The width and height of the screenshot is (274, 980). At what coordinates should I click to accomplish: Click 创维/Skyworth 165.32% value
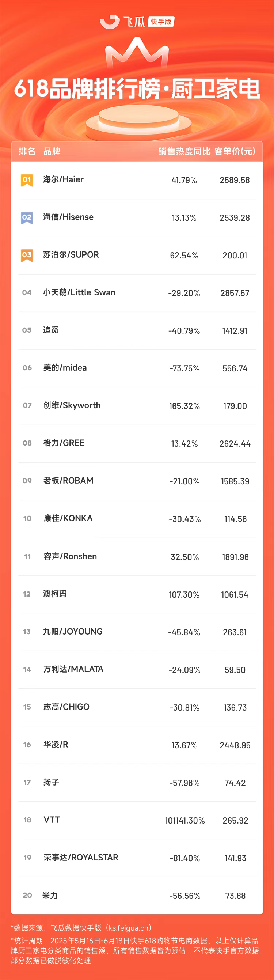184,406
